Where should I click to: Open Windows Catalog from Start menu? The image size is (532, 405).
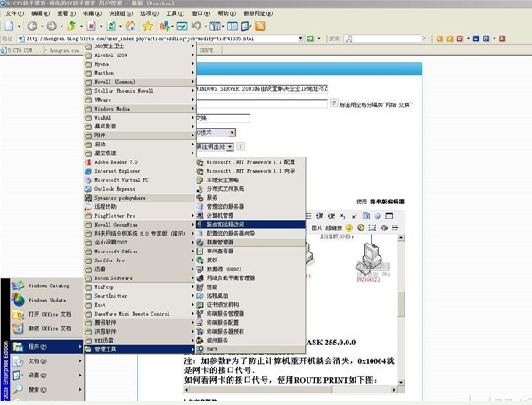[47, 285]
